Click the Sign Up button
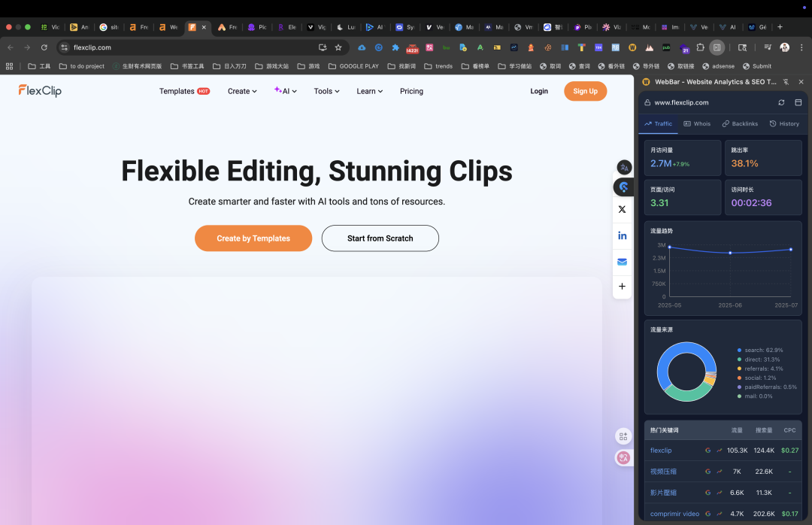 585,91
